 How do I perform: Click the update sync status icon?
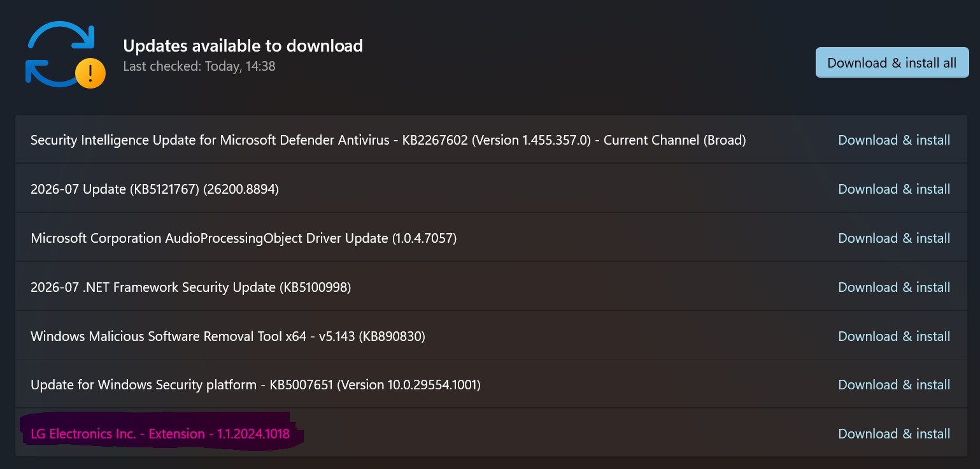64,54
